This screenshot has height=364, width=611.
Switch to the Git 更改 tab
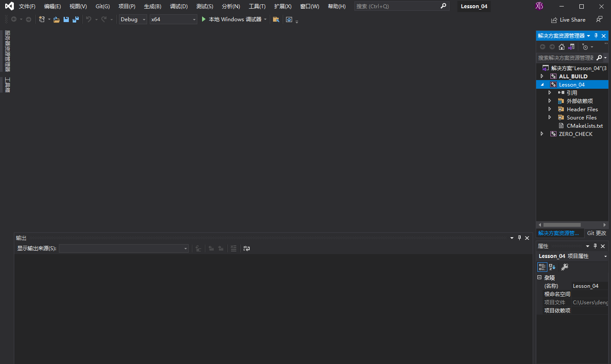point(597,233)
